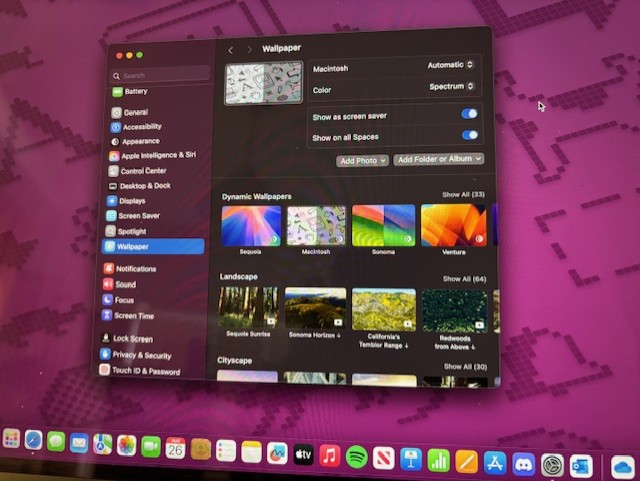
Task: Open Discord from the Dock
Action: (523, 463)
